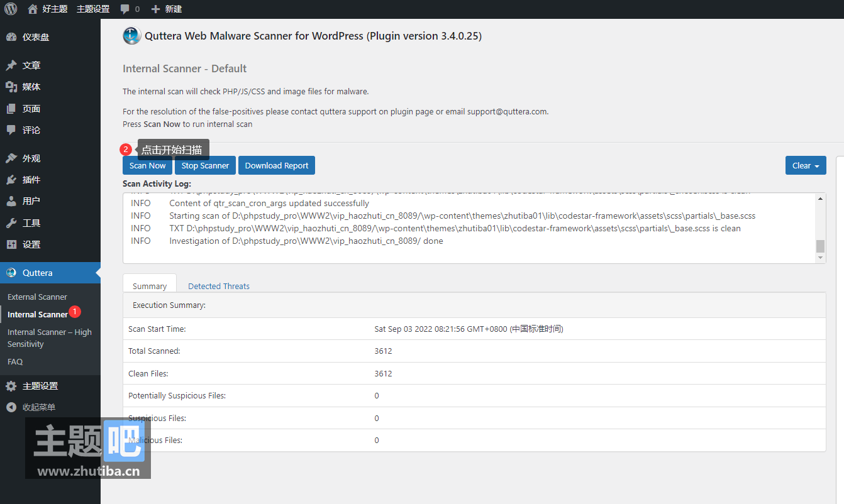Click the Internal Scanner - Default heading
Viewport: 844px width, 504px height.
184,68
